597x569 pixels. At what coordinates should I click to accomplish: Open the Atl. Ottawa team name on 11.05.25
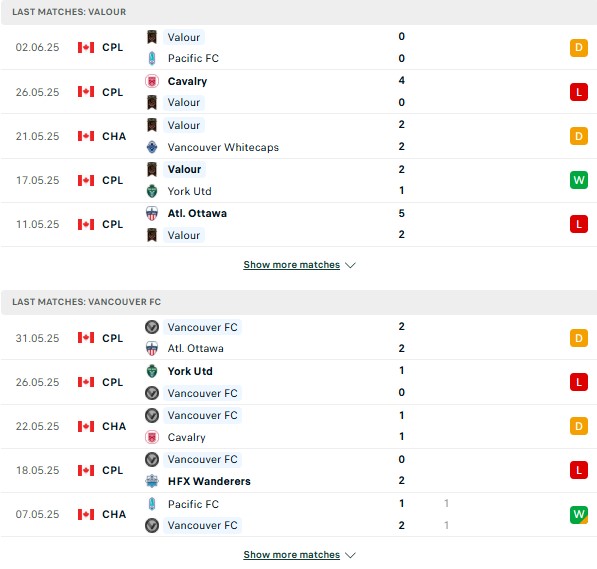tap(197, 213)
